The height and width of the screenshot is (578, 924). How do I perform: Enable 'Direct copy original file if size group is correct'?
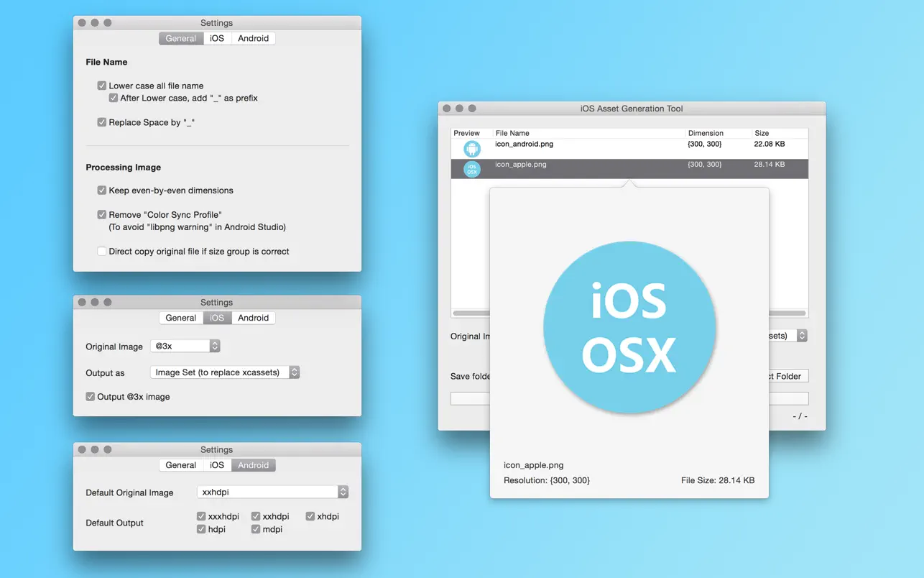click(101, 251)
